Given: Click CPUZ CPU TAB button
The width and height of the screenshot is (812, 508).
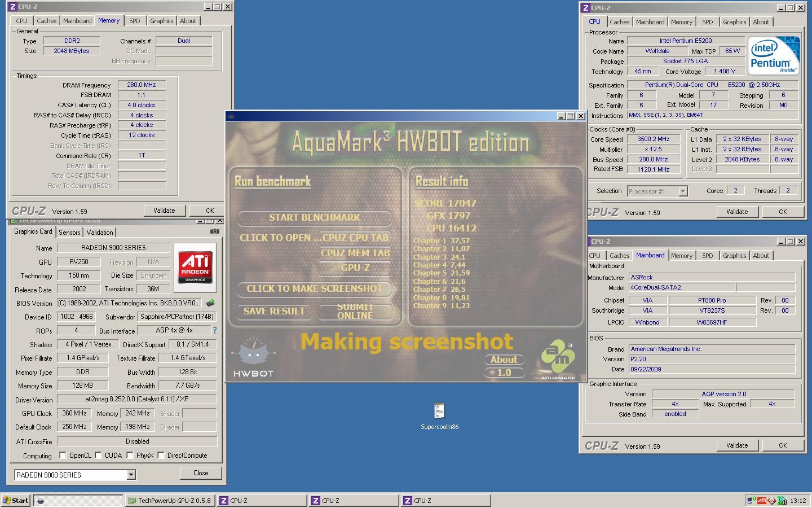Looking at the screenshot, I should pos(355,238).
